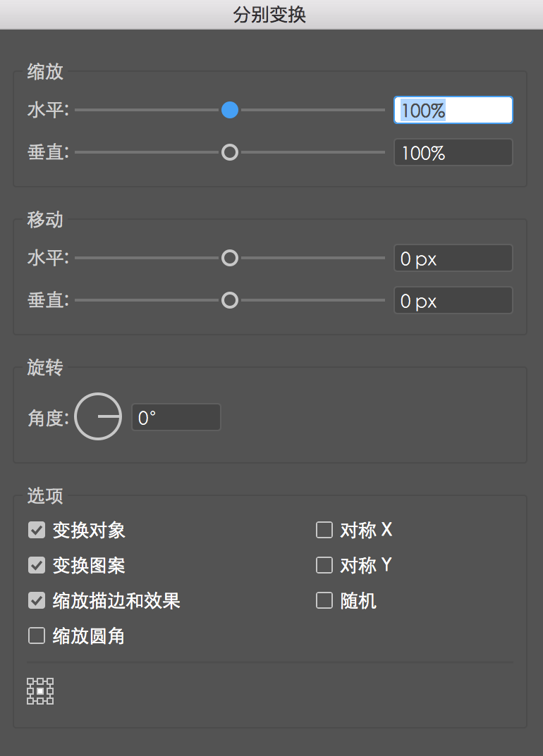Screen dimensions: 543x756
Task: Click the 缩放 垂直 slider handle
Action: [x=230, y=152]
